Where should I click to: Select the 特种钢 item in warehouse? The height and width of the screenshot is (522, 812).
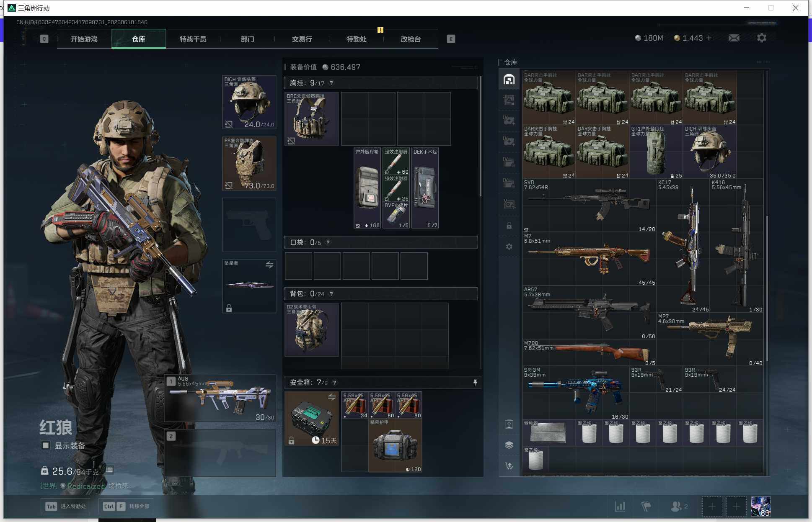point(549,432)
